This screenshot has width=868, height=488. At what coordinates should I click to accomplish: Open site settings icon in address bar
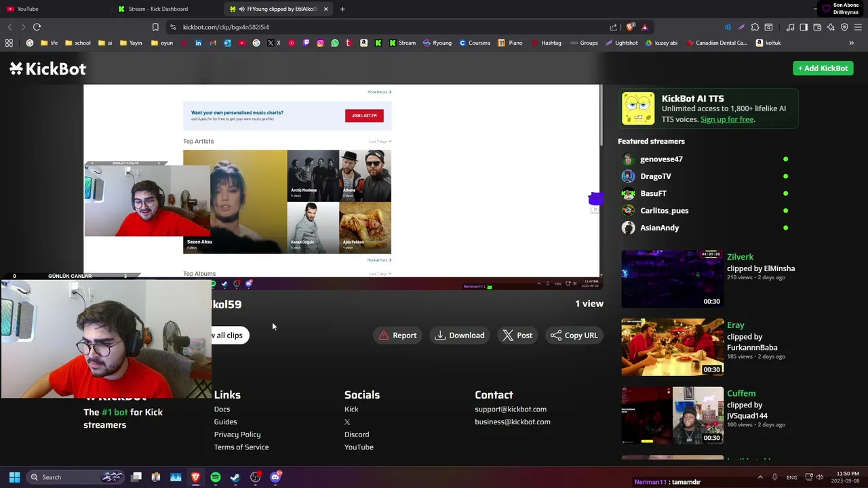[173, 27]
